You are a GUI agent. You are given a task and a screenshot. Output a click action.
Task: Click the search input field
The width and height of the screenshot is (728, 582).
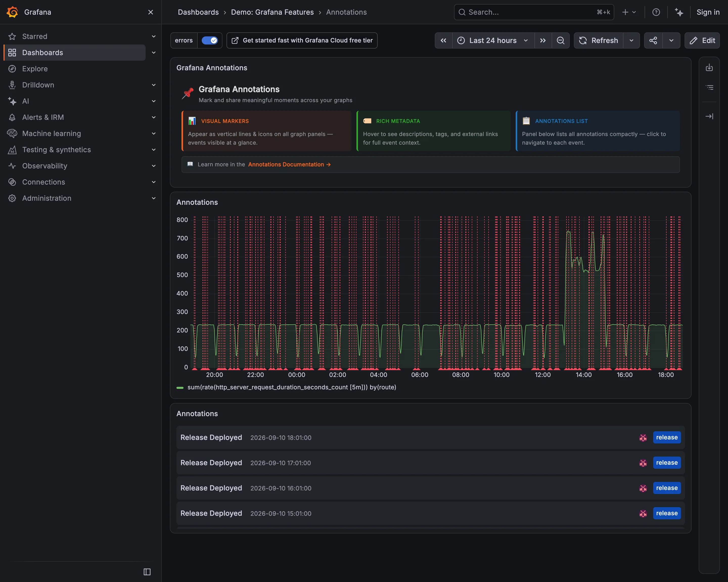pyautogui.click(x=534, y=12)
